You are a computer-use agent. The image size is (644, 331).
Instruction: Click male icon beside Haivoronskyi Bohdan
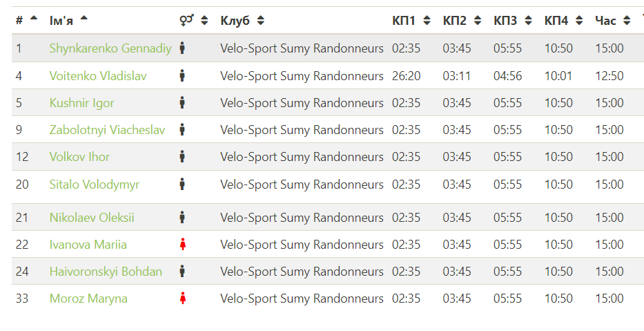coord(182,272)
